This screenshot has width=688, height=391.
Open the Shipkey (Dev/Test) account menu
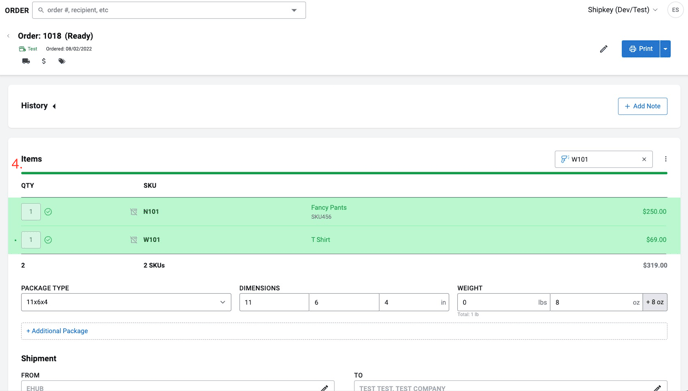pos(622,10)
